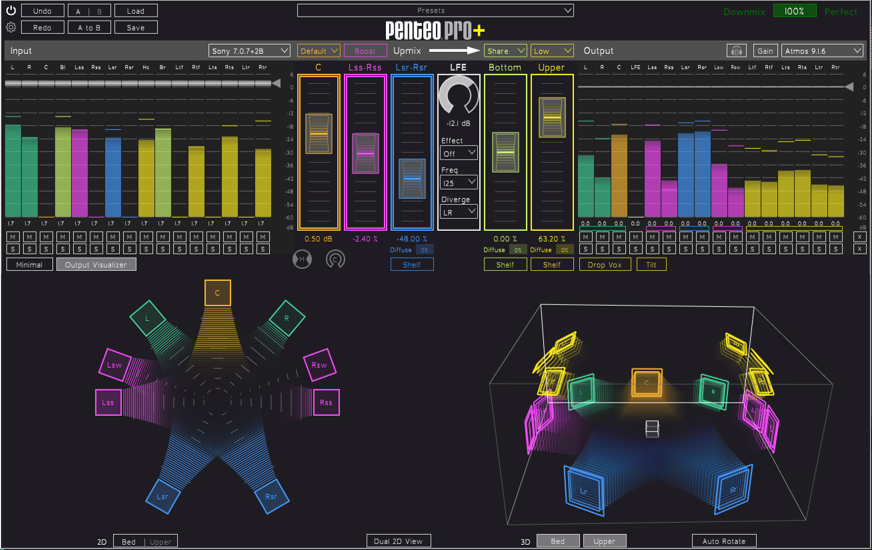The width and height of the screenshot is (872, 550).
Task: Solo the output Rtr channel
Action: tap(836, 249)
